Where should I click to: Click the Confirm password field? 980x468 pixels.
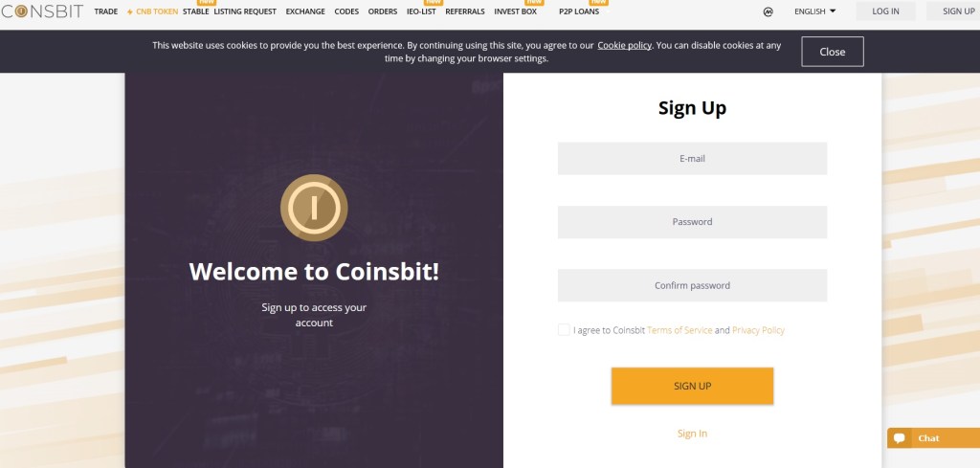coord(692,285)
